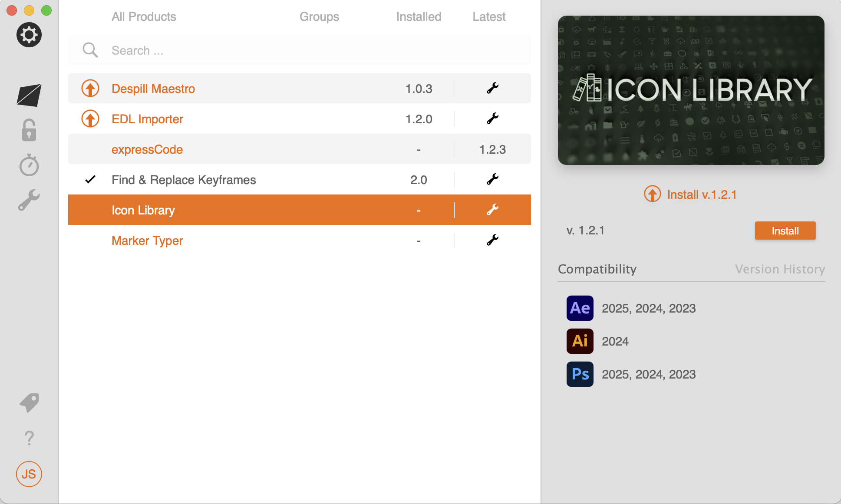
Task: Open the licenses padlock icon
Action: 29,130
